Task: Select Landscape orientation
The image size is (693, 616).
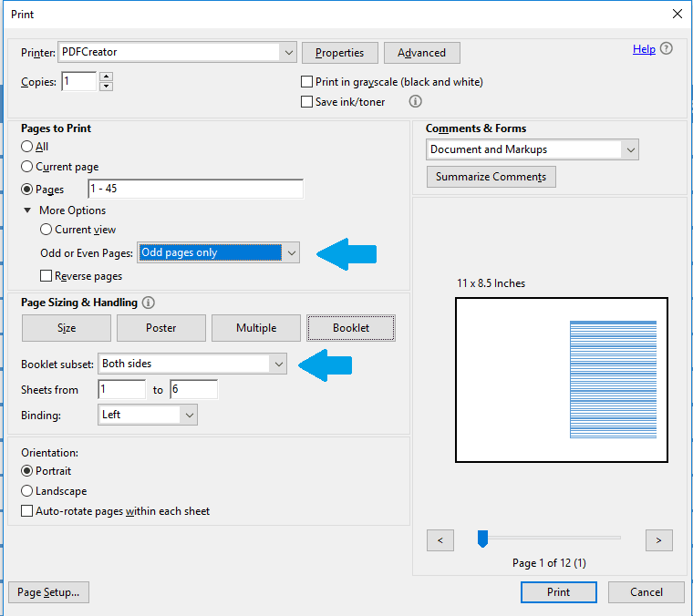Action: click(x=27, y=490)
